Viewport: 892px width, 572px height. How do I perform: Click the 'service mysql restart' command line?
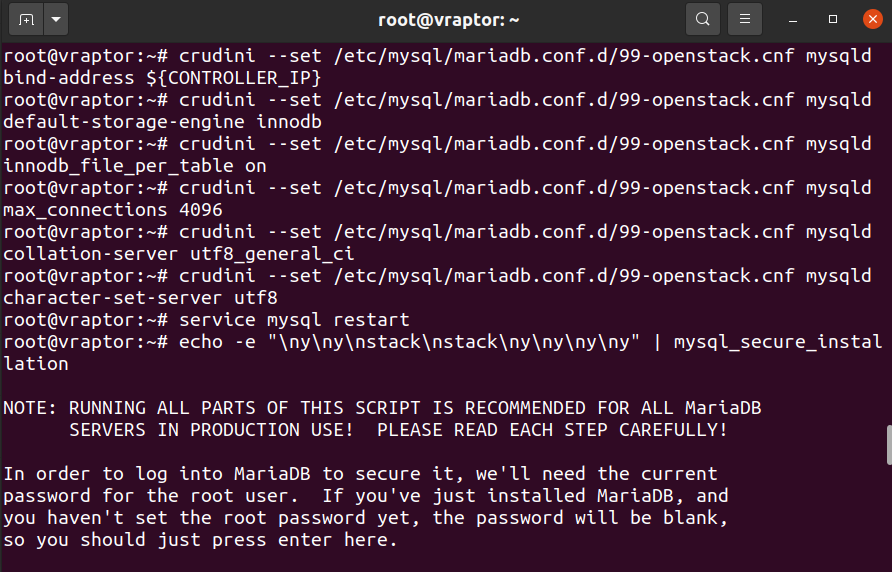coord(207,320)
